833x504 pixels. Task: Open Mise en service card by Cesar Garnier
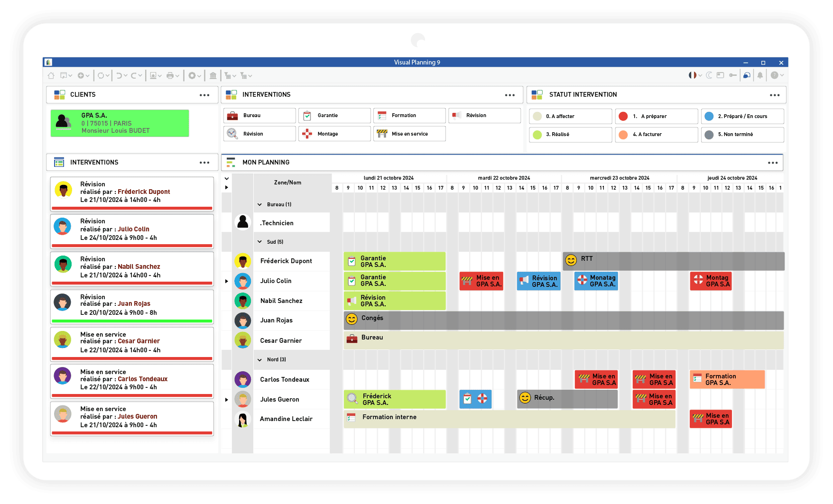pyautogui.click(x=132, y=344)
